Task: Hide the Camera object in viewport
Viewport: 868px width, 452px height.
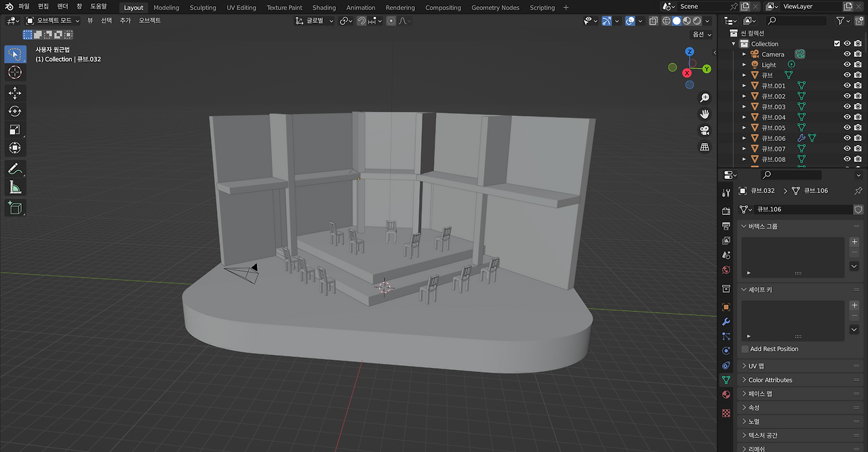Action: [x=847, y=54]
